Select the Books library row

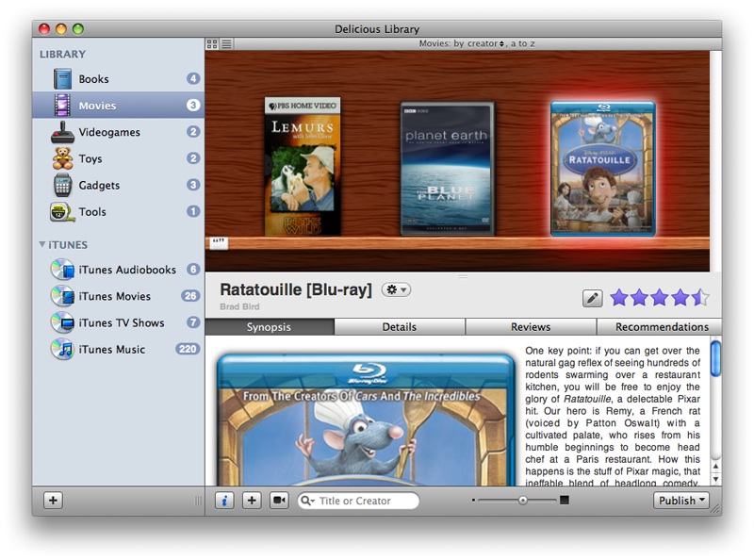pyautogui.click(x=119, y=79)
